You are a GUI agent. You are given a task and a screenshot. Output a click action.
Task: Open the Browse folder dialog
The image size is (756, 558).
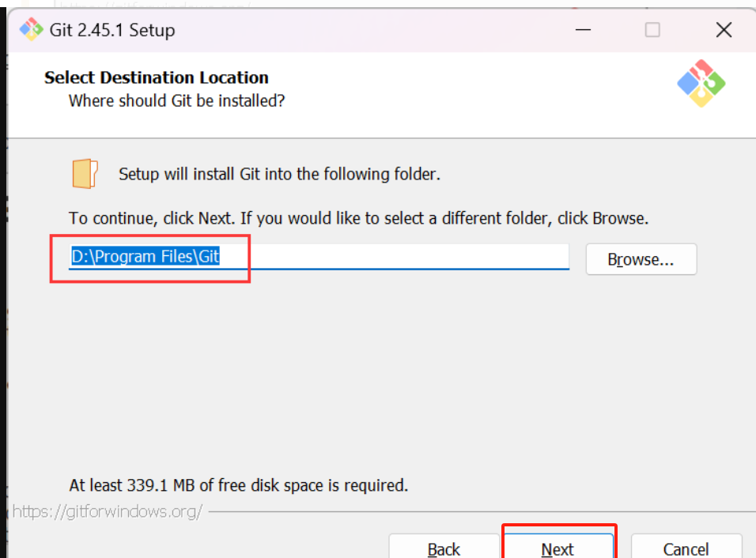(x=641, y=259)
